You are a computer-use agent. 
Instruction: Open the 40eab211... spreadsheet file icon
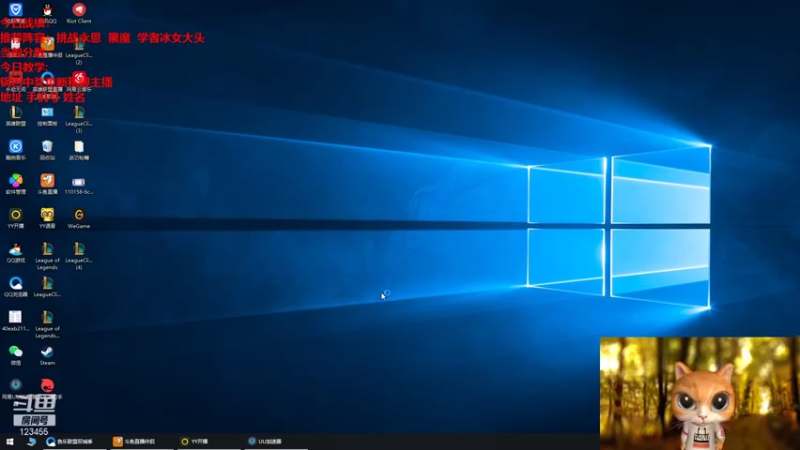(x=16, y=321)
